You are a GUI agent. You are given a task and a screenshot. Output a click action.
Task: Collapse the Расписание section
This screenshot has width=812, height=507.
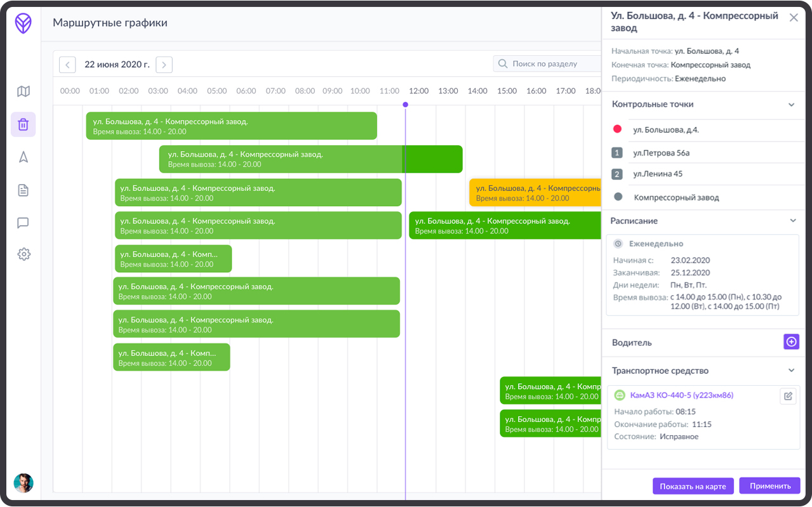[792, 221]
